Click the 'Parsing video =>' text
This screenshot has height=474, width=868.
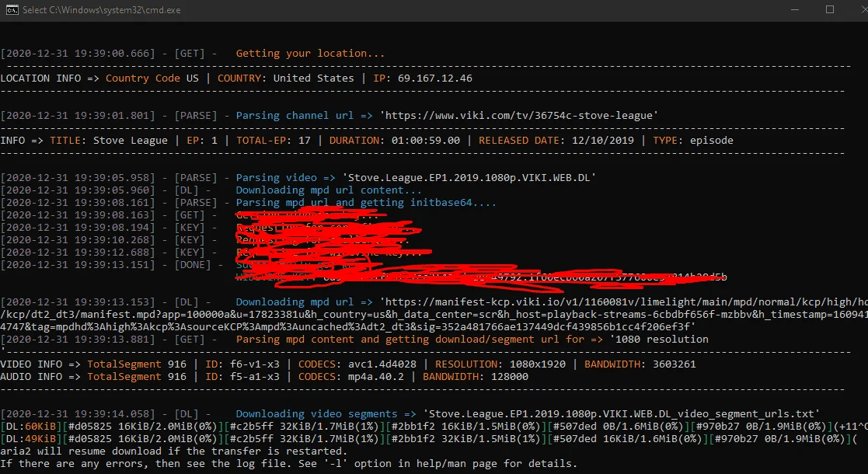[286, 178]
